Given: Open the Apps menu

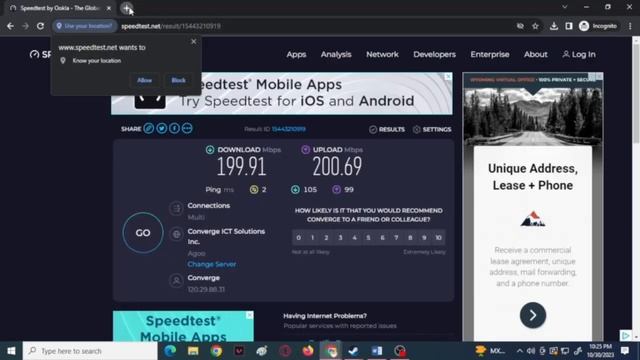Looking at the screenshot, I should (296, 54).
